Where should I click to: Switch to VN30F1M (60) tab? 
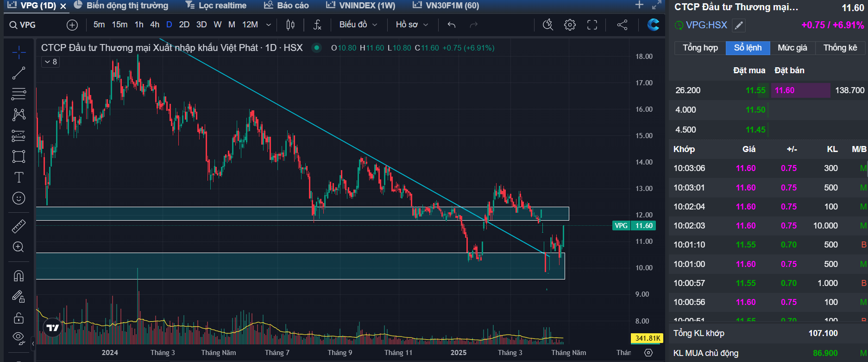[x=446, y=6]
